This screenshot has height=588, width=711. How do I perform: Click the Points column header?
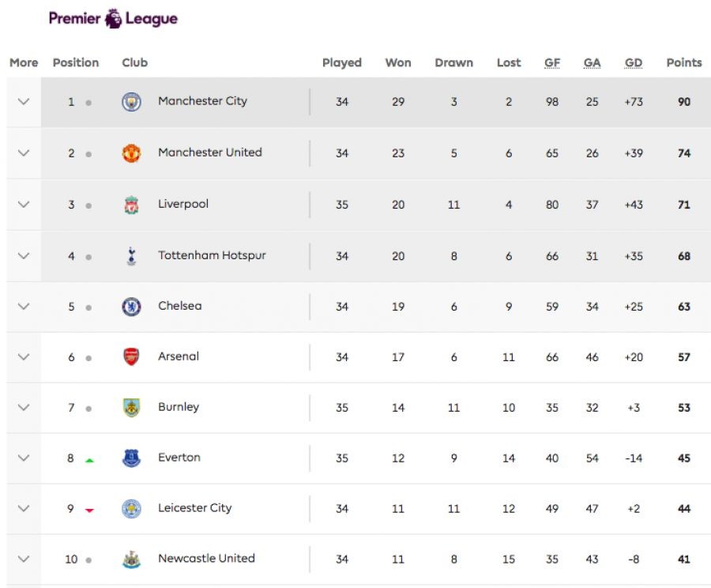click(x=683, y=62)
